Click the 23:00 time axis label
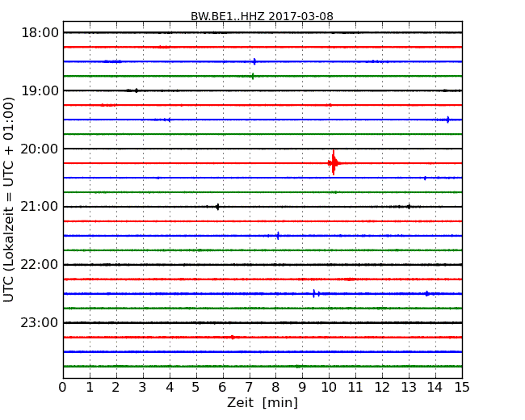 [40, 322]
